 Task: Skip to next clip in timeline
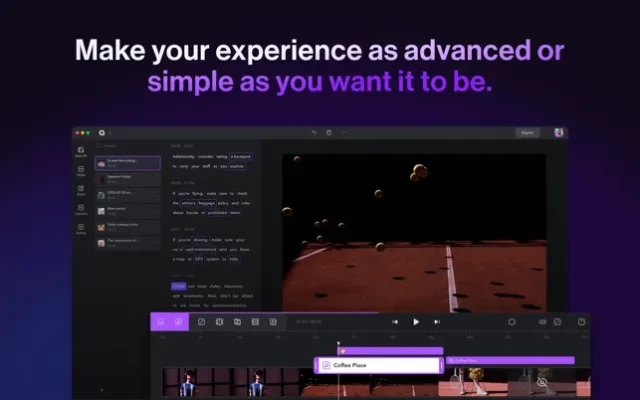pos(437,322)
